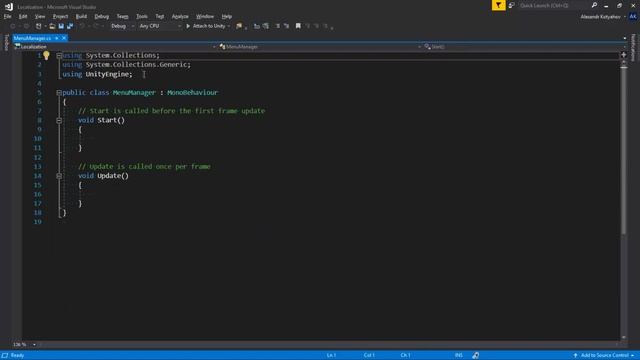This screenshot has width=640, height=360.
Task: Open the Tools menu
Action: (142, 16)
